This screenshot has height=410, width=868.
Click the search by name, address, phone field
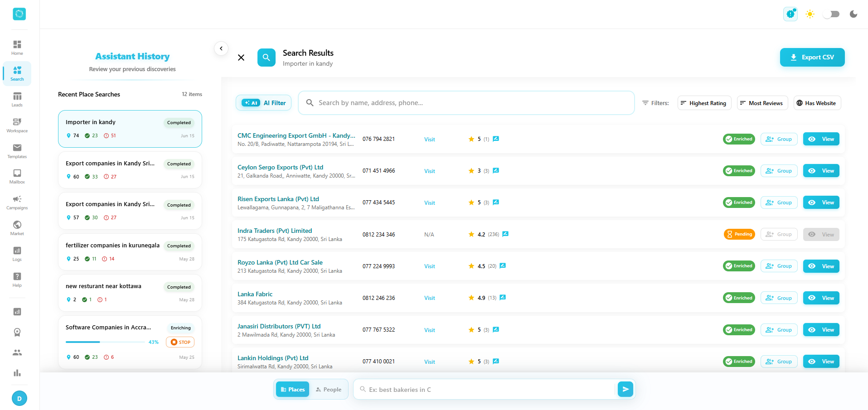(466, 103)
